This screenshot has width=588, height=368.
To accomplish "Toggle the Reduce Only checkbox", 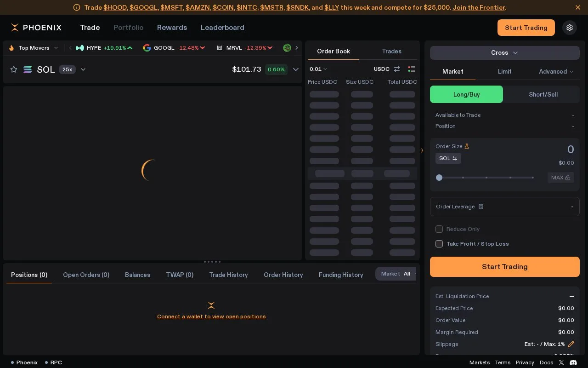I will [x=439, y=229].
